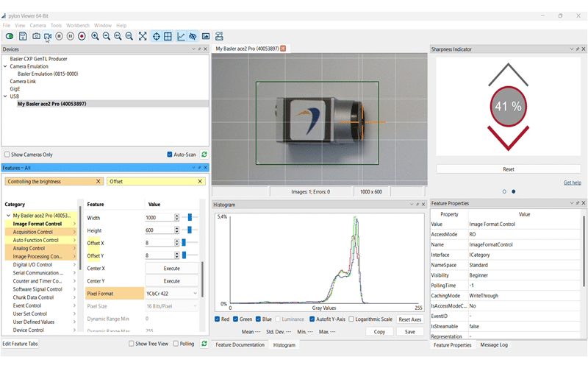Click the stop grabbing toolbar icon
Screen dimensions: 588x368
59,36
